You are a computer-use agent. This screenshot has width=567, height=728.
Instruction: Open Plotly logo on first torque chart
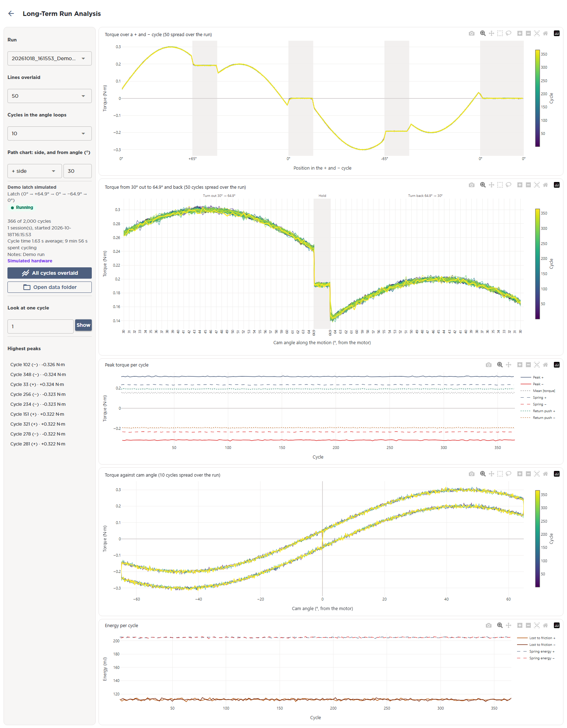click(x=557, y=33)
